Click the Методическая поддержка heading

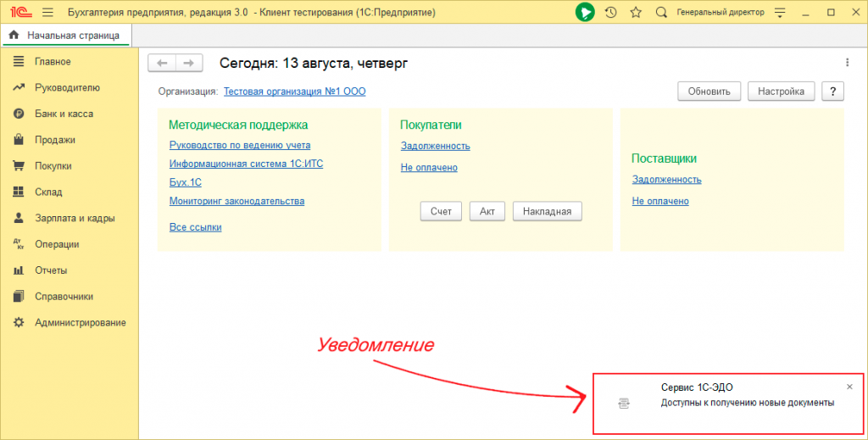coord(238,125)
